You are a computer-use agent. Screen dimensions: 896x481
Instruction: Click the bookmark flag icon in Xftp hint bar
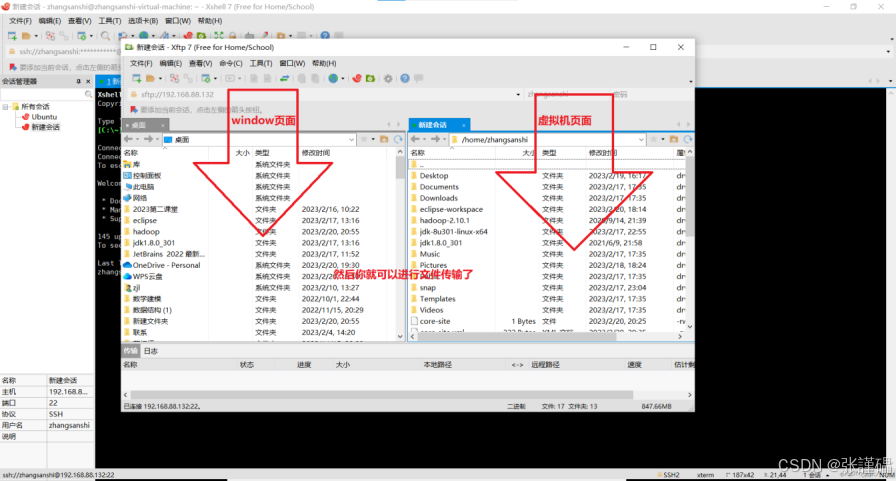click(134, 109)
